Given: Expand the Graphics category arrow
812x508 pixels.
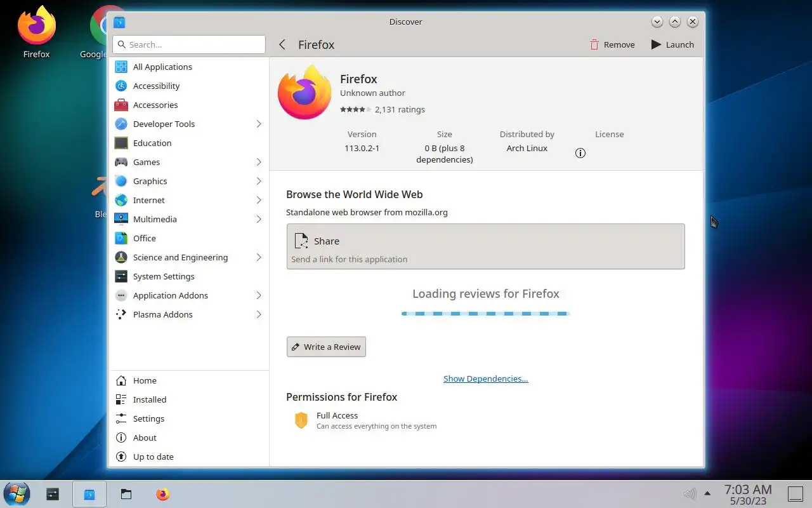Looking at the screenshot, I should coord(259,181).
